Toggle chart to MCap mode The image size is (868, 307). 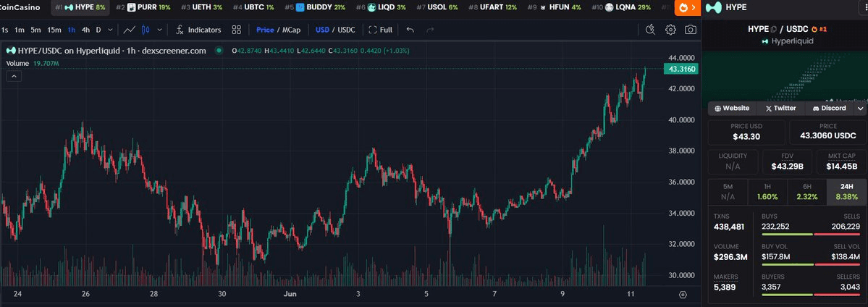[292, 30]
